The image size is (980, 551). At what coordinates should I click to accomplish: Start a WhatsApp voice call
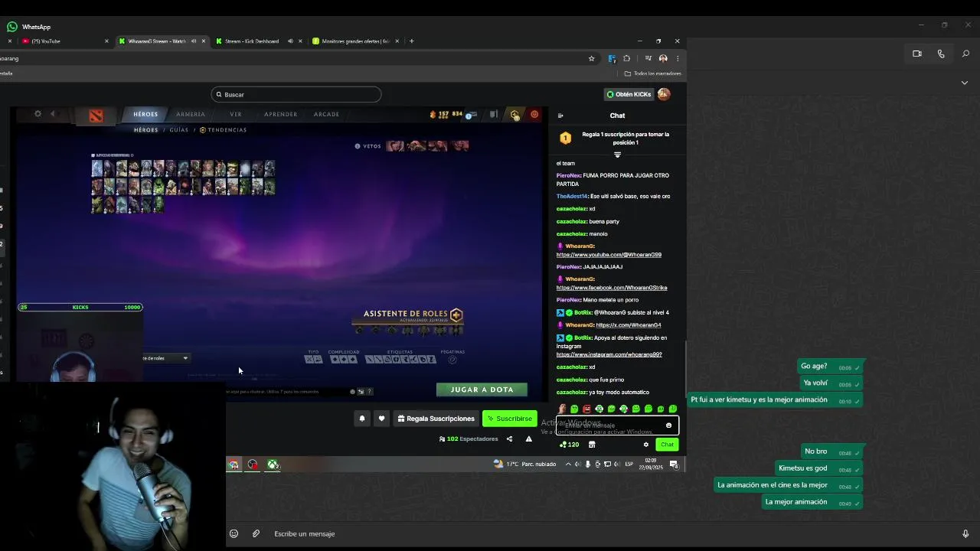(x=941, y=54)
